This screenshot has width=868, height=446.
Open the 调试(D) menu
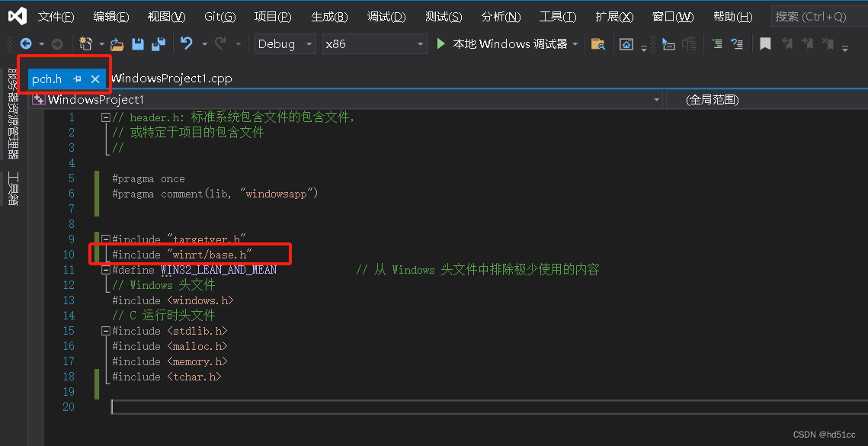pyautogui.click(x=386, y=15)
